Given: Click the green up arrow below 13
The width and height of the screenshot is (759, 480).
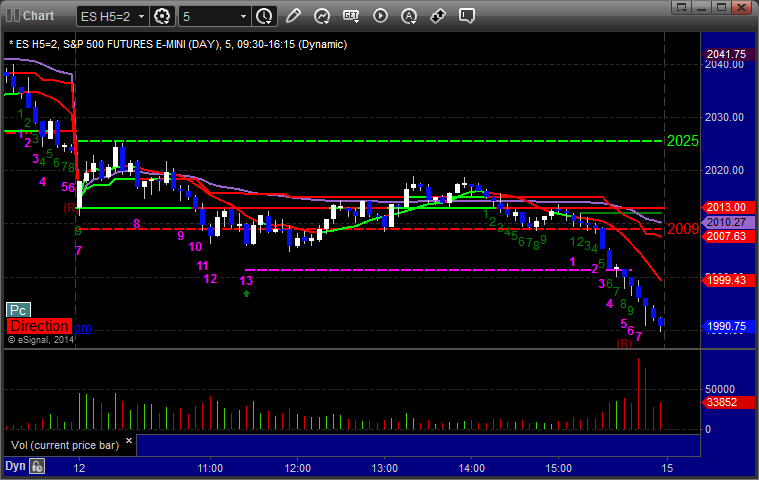Looking at the screenshot, I should [x=246, y=293].
